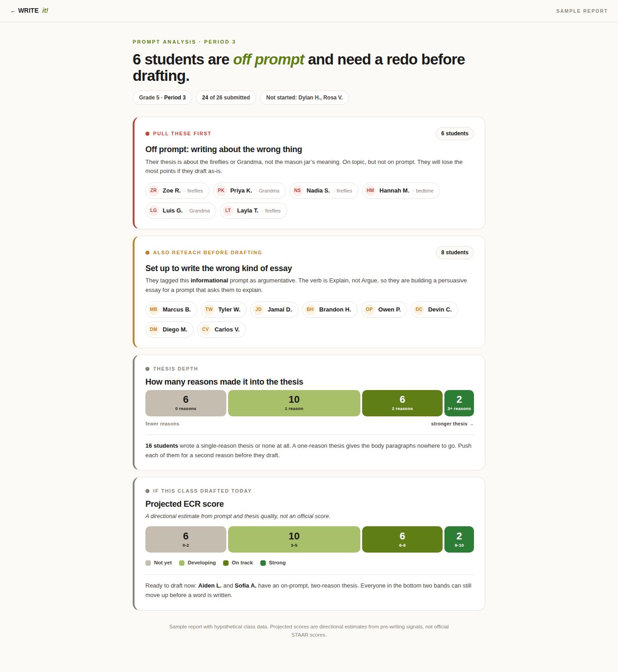
Task: Click the Strong legend color swatch
Action: 263,563
